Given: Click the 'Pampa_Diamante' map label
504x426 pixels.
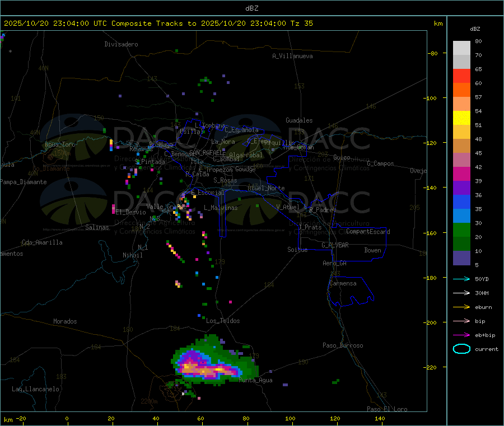Looking at the screenshot, I should [24, 182].
